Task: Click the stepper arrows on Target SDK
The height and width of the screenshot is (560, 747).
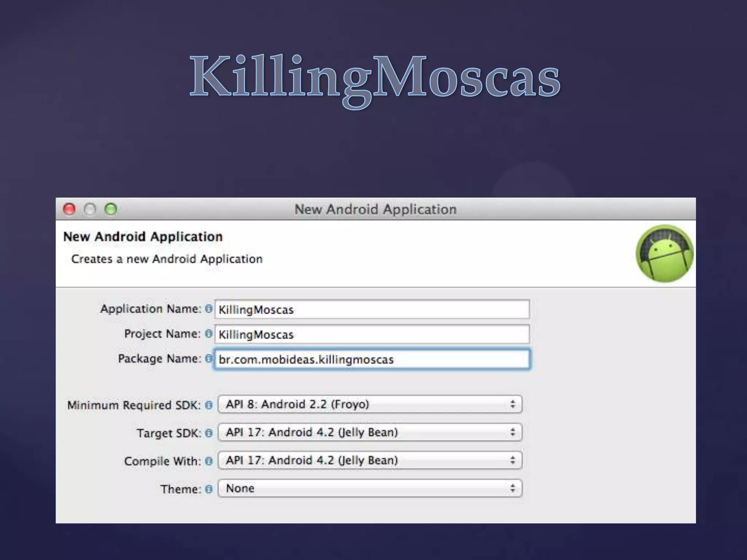Action: (512, 432)
